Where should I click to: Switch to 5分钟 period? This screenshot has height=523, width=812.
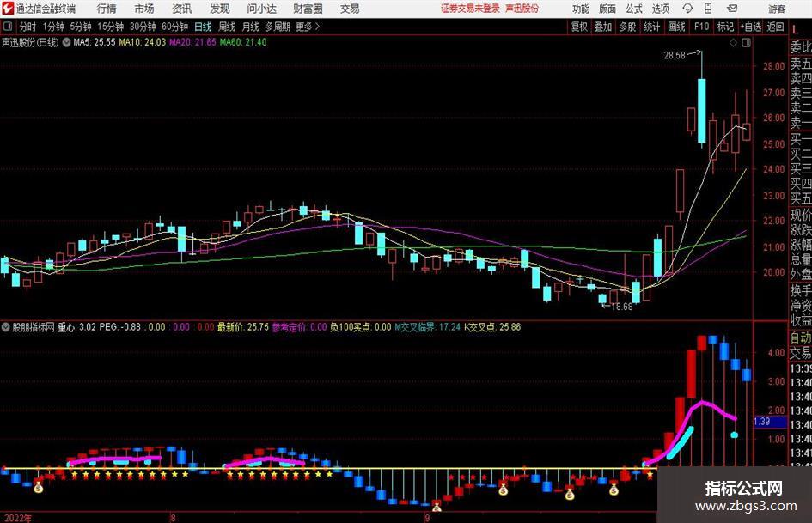tap(81, 27)
